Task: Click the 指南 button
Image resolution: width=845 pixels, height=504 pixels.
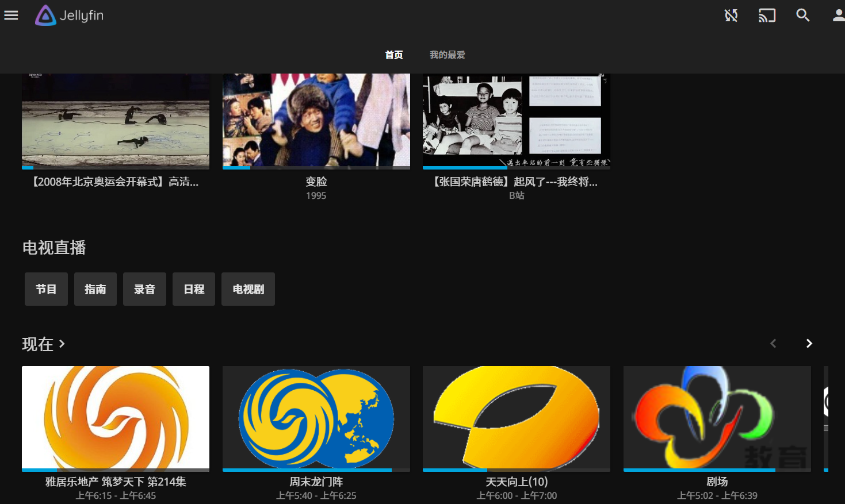Action: pos(95,289)
